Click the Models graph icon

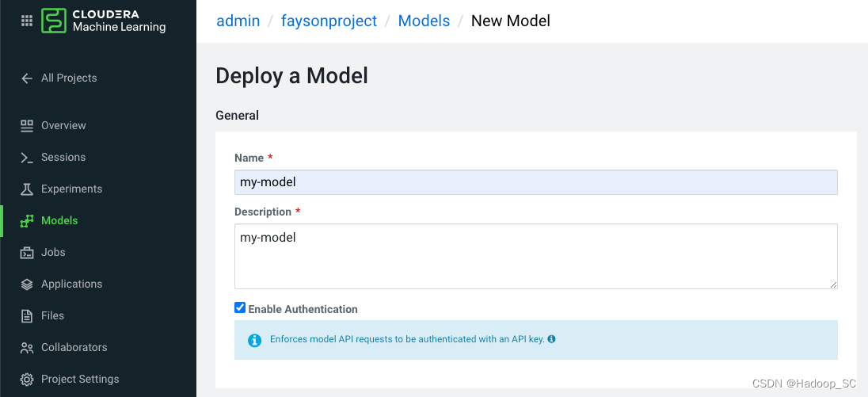pos(27,221)
